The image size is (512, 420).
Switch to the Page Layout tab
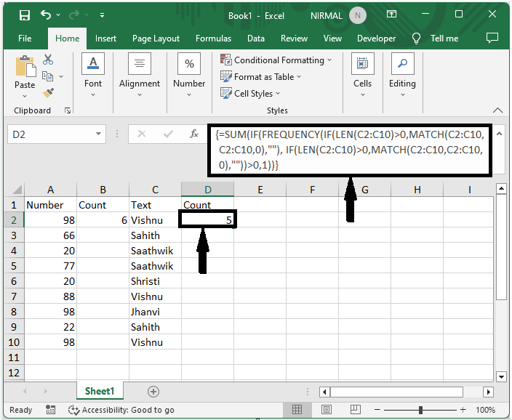click(156, 39)
